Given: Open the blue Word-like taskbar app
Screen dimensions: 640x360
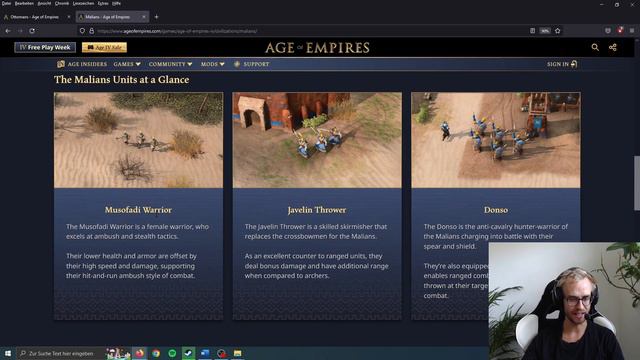Looking at the screenshot, I should pos(205,353).
